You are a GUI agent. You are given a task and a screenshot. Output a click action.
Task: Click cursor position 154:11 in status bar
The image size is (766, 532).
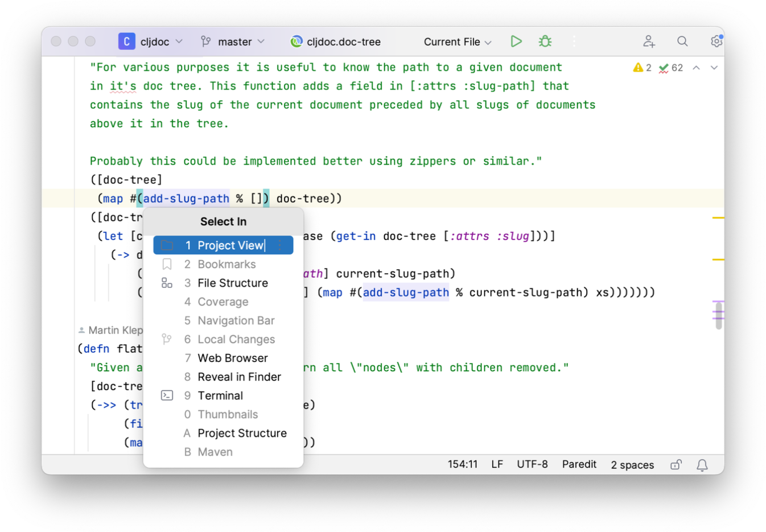click(463, 464)
